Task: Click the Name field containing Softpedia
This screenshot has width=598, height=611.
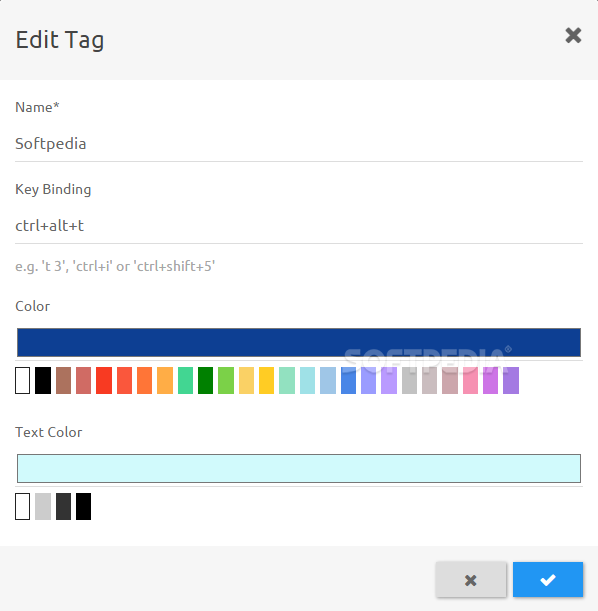Action: click(299, 144)
